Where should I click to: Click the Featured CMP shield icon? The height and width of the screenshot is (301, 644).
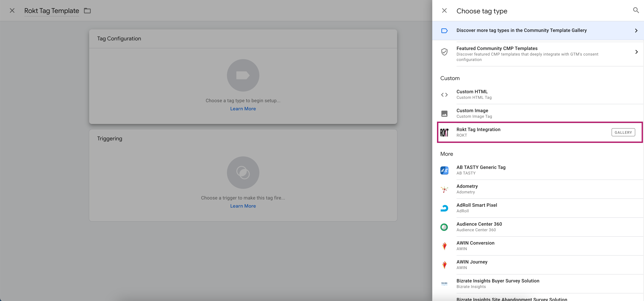tap(444, 52)
